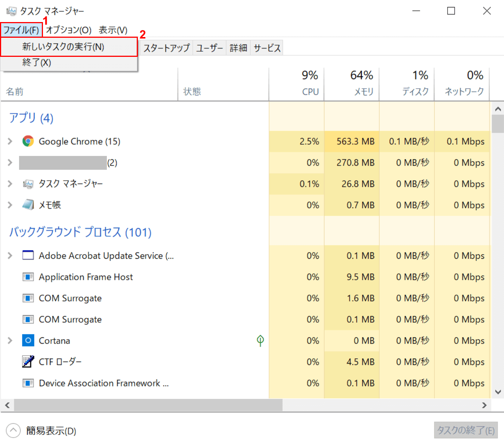Screen dimensions: 504x448
Task: Collapse to simple view with 簡易表示 toggle
Action: coord(13,431)
